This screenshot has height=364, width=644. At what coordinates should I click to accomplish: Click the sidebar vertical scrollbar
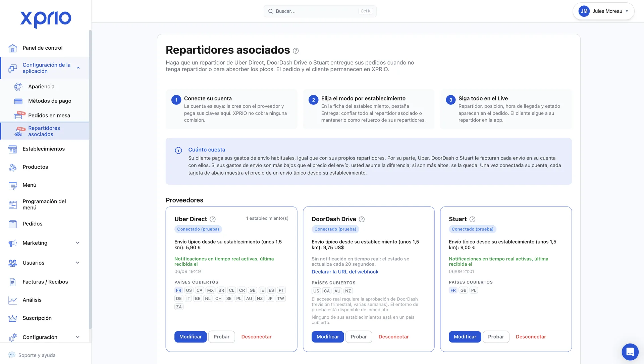click(x=90, y=180)
